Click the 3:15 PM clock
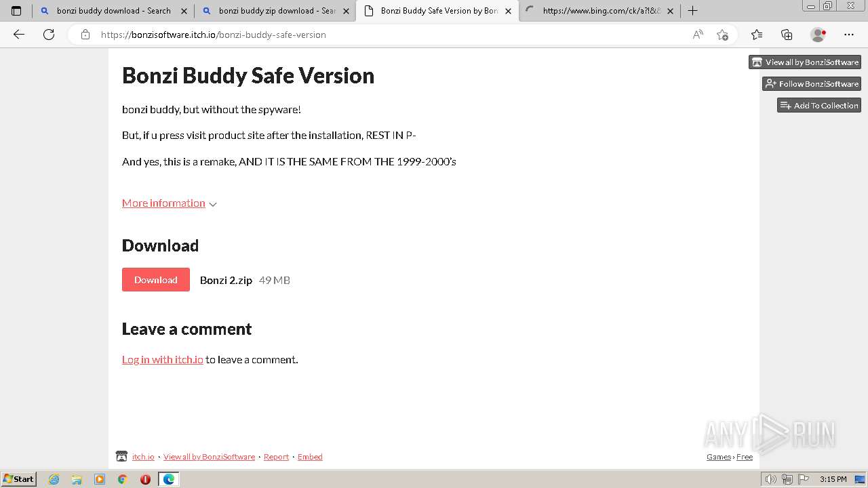The image size is (868, 488). coord(833,479)
